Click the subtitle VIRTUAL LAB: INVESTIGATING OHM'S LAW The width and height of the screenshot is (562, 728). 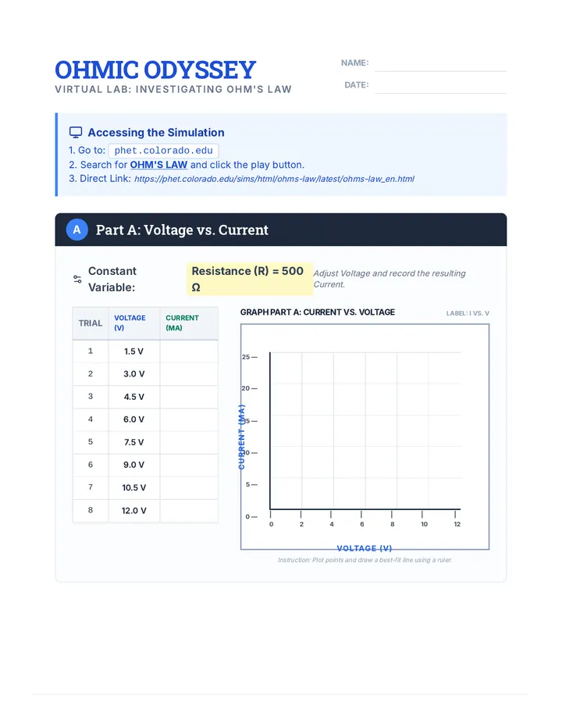click(173, 89)
